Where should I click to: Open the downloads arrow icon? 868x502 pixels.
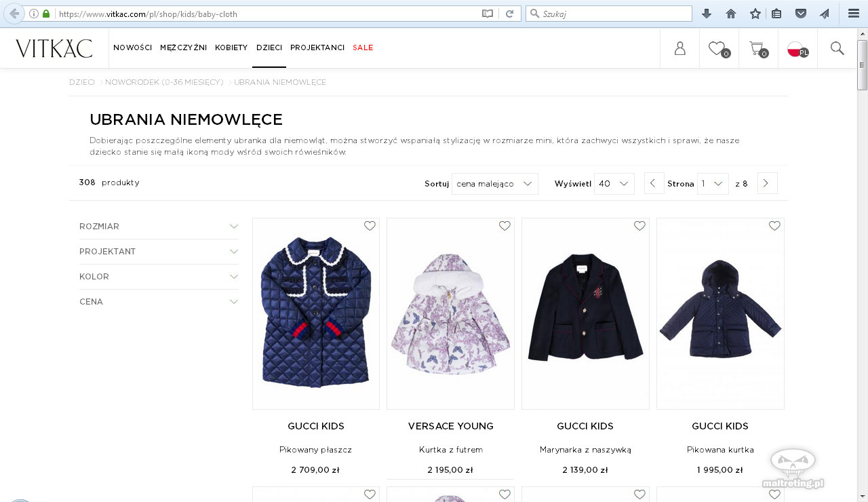coord(707,14)
